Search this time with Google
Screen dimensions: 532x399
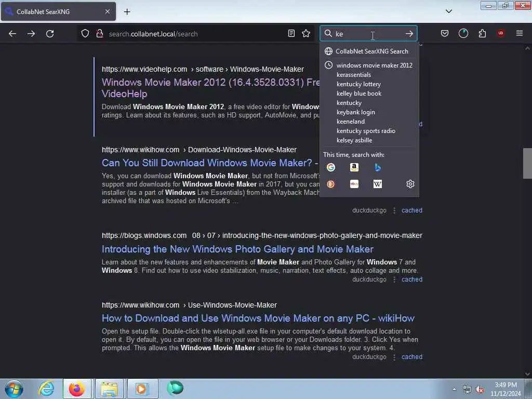(331, 167)
